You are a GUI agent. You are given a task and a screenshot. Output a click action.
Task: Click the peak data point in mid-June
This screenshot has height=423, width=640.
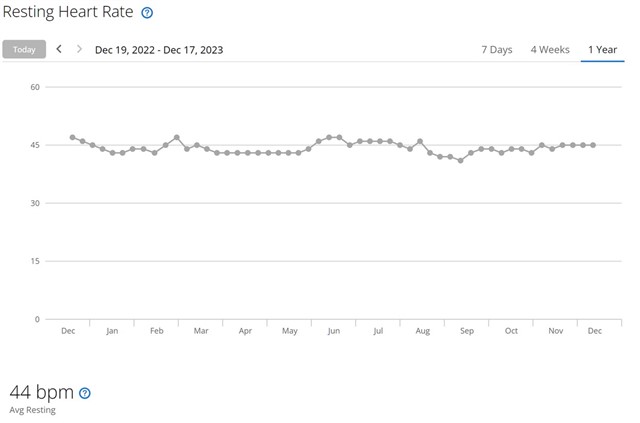tap(329, 137)
